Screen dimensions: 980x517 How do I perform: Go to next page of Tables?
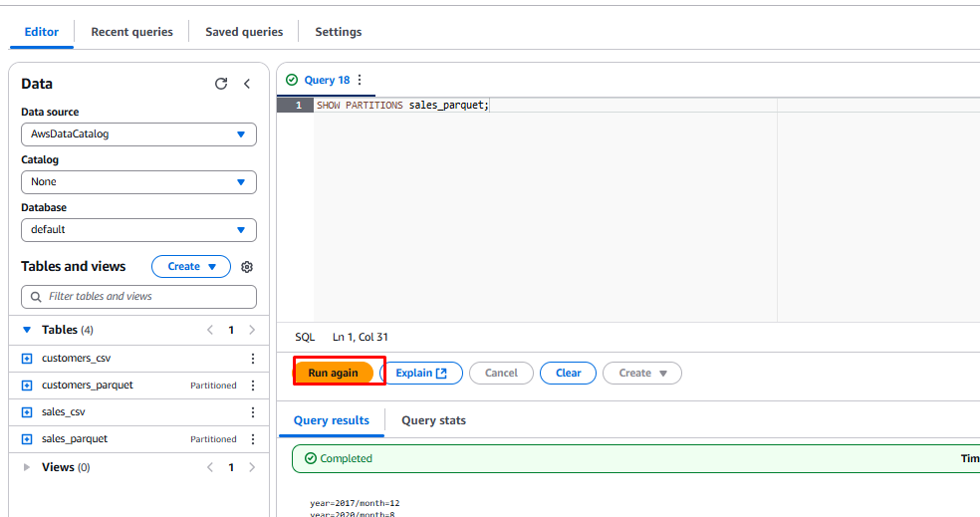tap(252, 330)
